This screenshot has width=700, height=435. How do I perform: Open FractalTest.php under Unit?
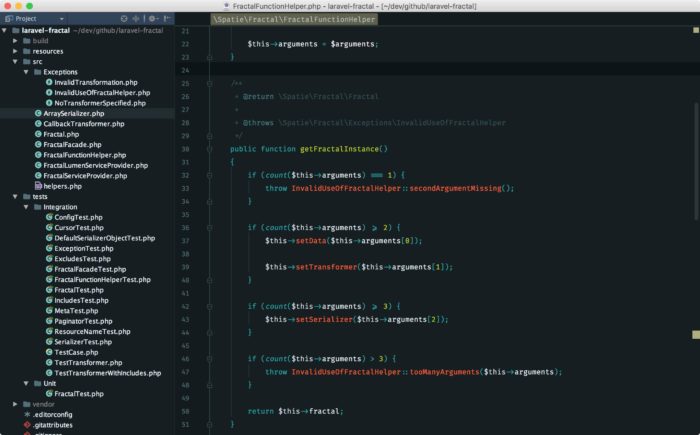(79, 393)
